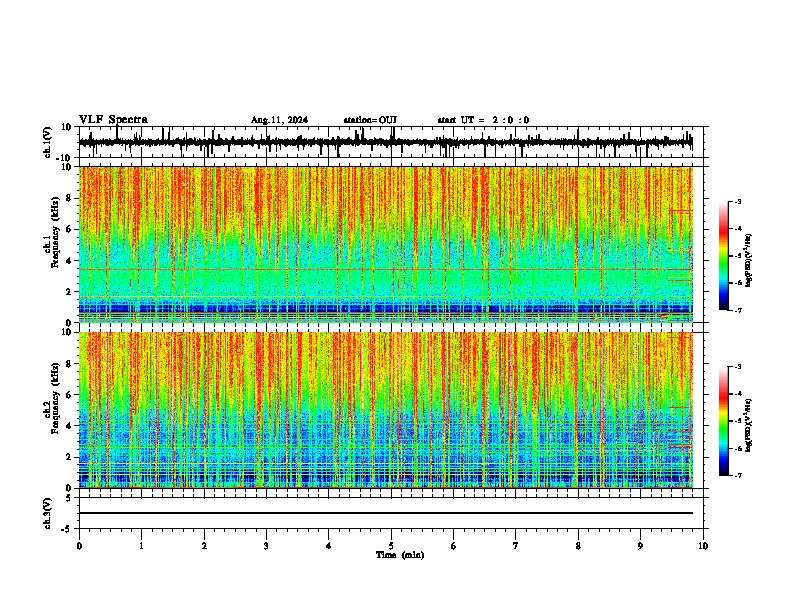Click the ch.1 colorbar 'log(PSD)' unit label
This screenshot has width=792, height=612.
pos(749,261)
